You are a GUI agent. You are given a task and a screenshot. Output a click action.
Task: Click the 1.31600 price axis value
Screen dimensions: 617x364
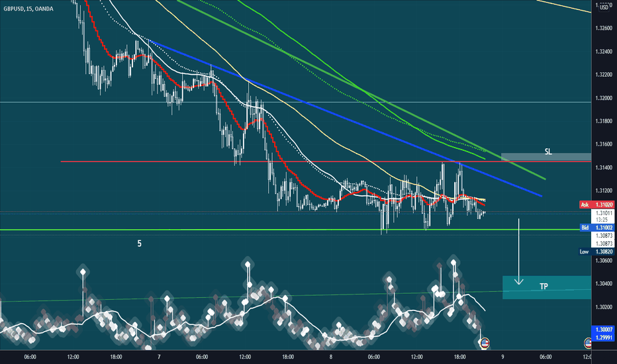604,144
